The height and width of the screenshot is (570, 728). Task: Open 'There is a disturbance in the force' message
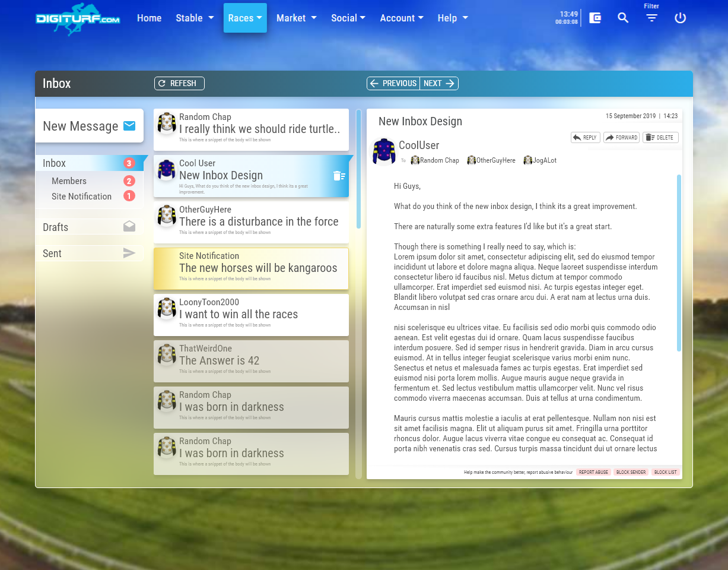click(x=251, y=222)
